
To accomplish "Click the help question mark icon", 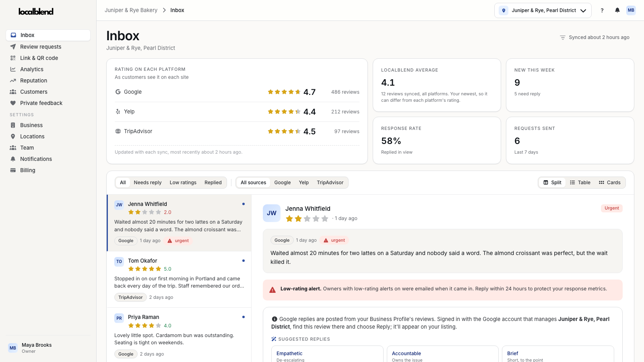I will click(x=602, y=10).
